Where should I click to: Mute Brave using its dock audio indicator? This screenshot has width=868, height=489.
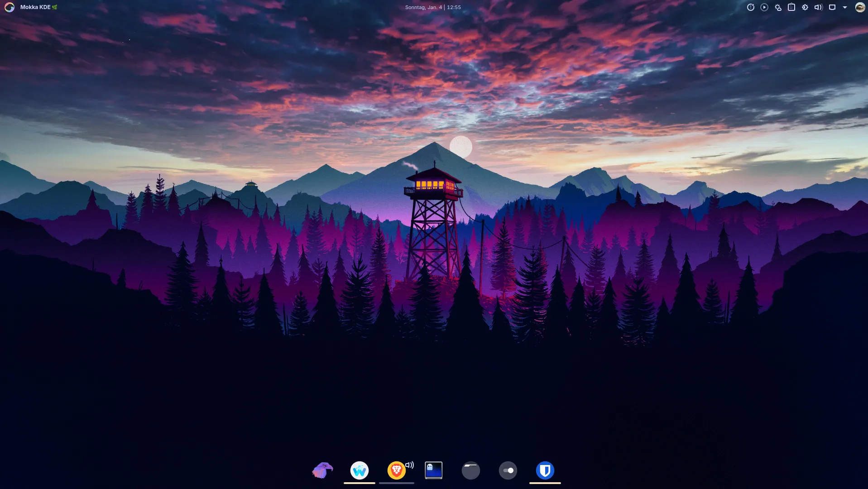pyautogui.click(x=409, y=465)
